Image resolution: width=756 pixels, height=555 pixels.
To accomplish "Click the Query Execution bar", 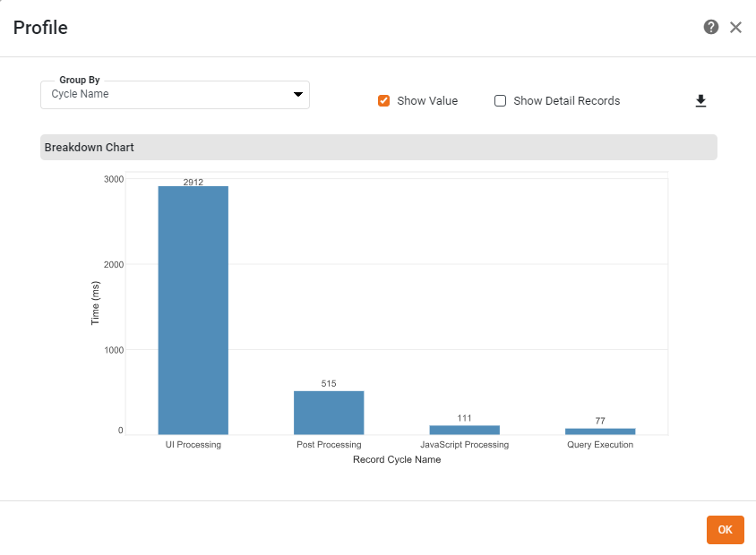I will coord(599,431).
